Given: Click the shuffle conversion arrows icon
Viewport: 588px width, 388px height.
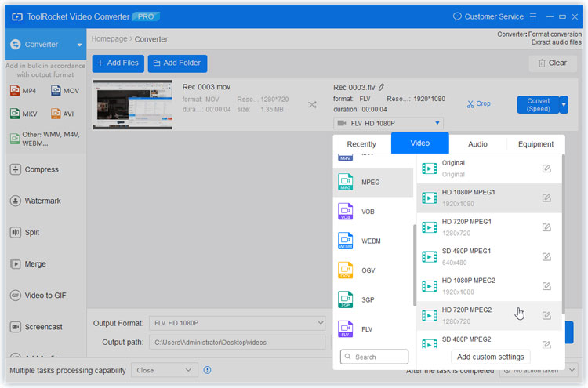Looking at the screenshot, I should coord(312,104).
